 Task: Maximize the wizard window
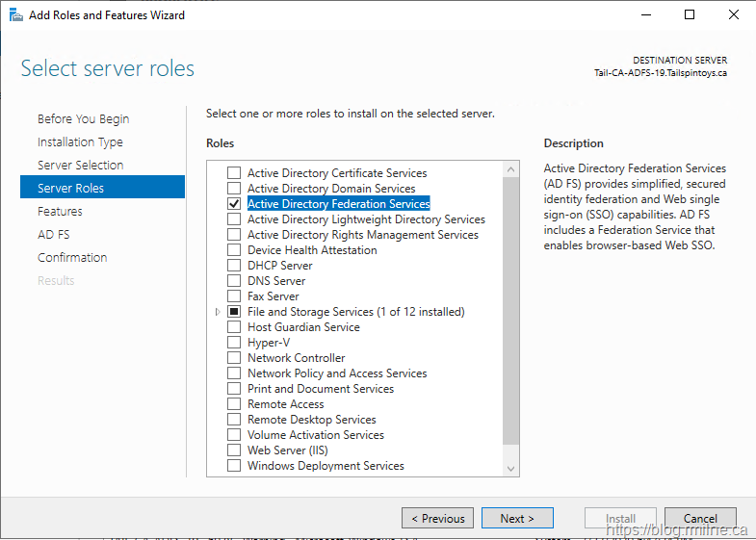(x=690, y=14)
